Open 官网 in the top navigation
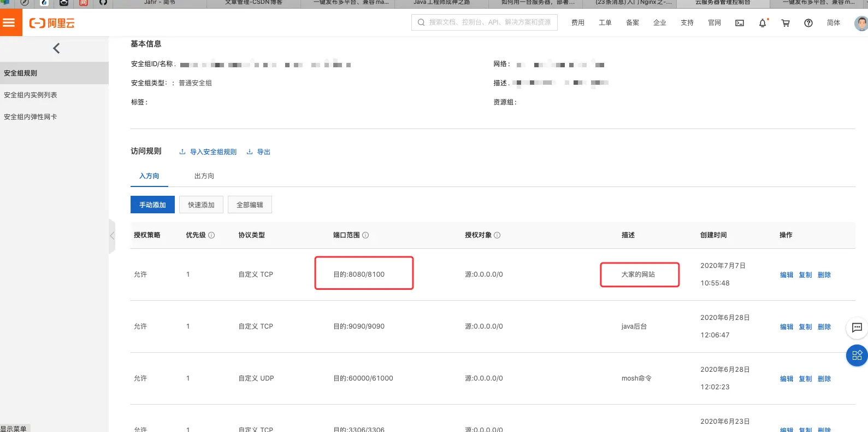The image size is (868, 432). click(715, 23)
